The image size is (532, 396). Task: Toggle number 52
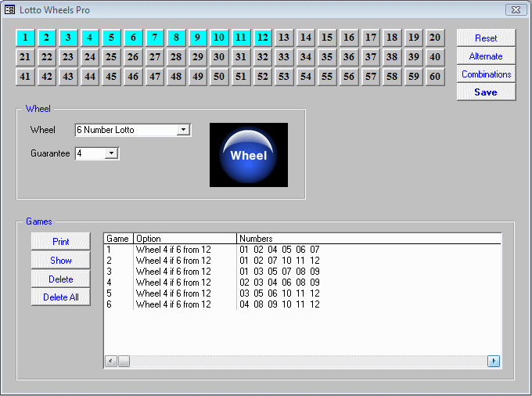(262, 77)
